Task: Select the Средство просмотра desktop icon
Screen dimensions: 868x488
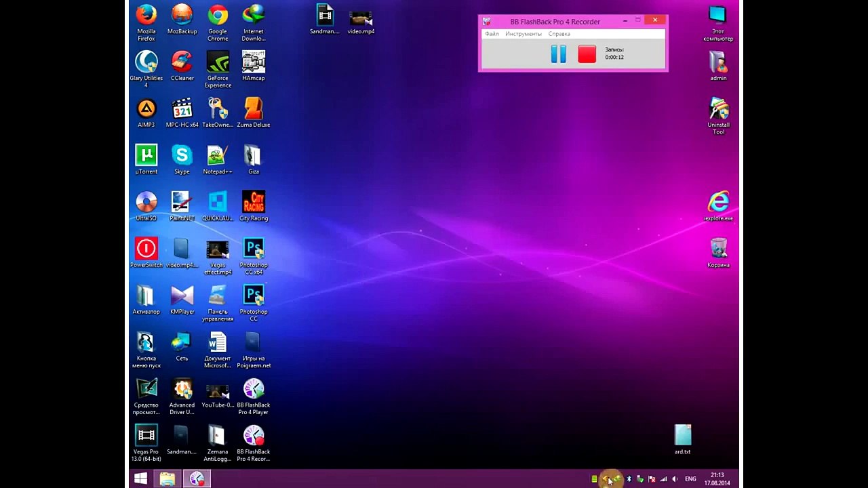Action: 146,396
